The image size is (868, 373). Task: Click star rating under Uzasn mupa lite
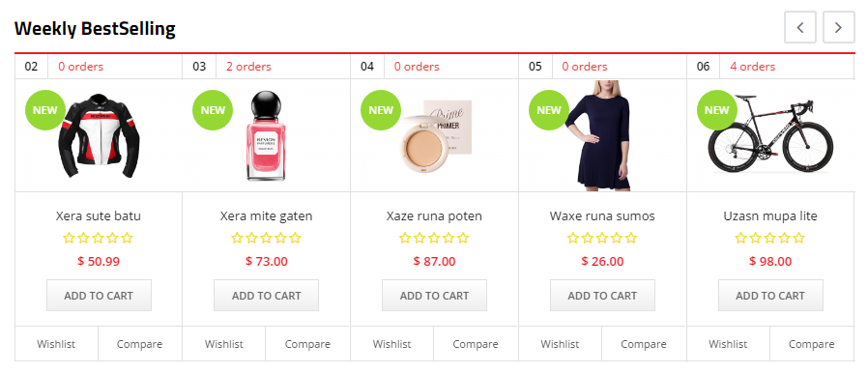(x=770, y=239)
